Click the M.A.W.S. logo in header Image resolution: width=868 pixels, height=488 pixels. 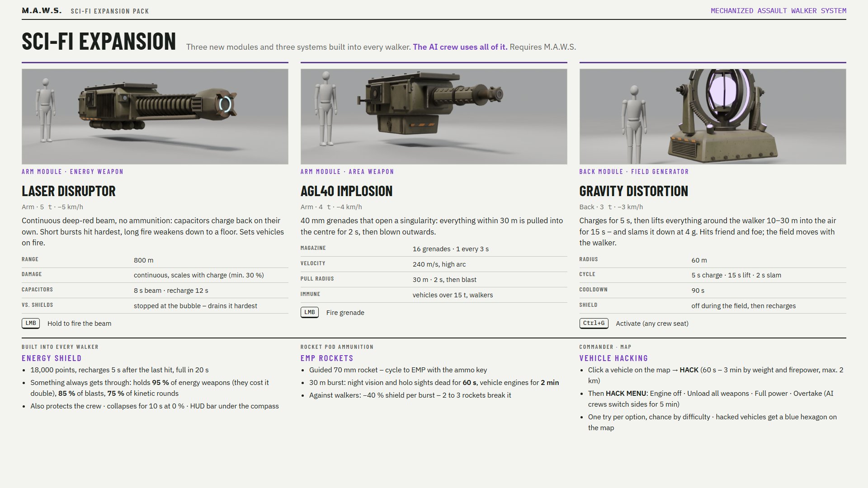point(42,10)
